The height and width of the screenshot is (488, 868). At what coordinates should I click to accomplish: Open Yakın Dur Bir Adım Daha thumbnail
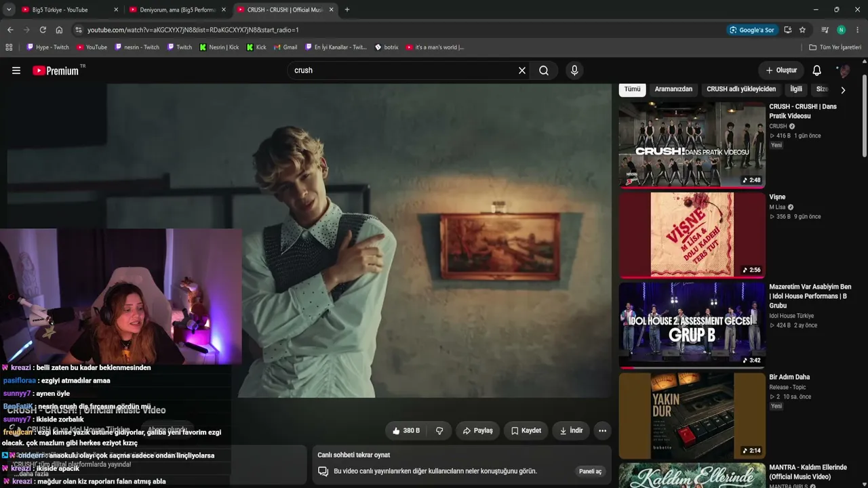tap(692, 415)
